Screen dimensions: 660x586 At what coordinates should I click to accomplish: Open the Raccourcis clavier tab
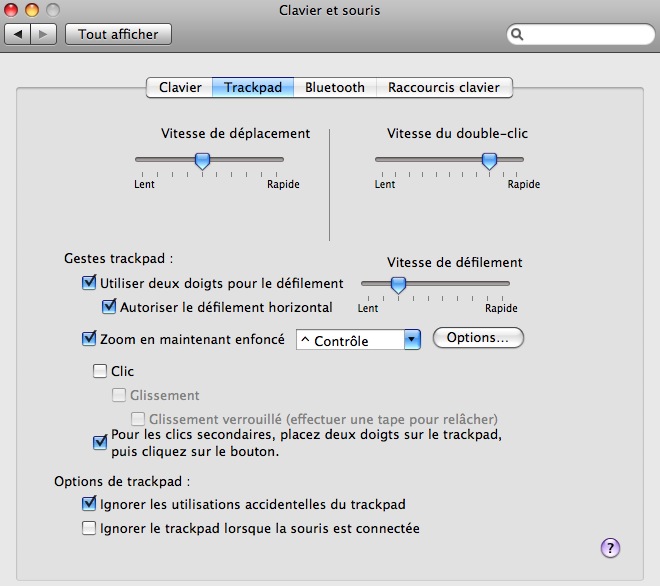pyautogui.click(x=443, y=88)
